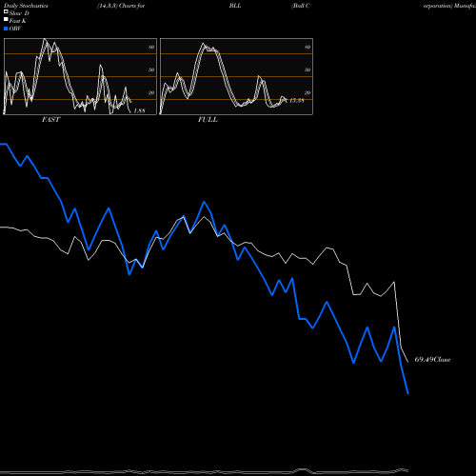Click the FAST stochastic chart panel

point(80,76)
